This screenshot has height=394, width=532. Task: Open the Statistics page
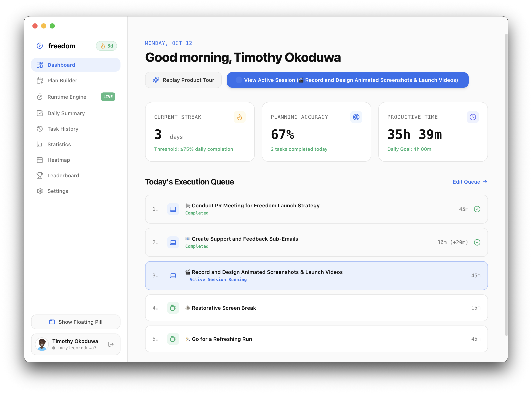click(76, 144)
